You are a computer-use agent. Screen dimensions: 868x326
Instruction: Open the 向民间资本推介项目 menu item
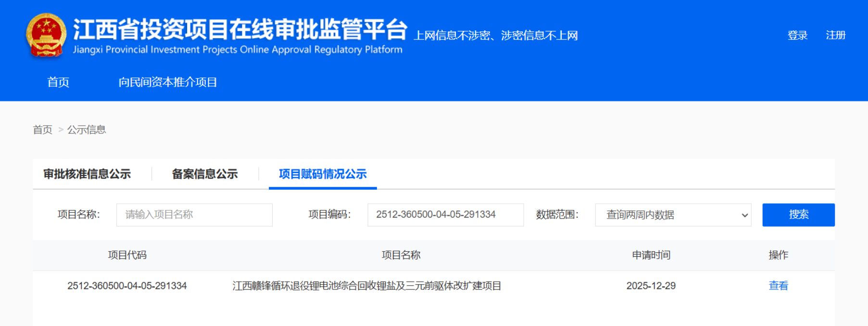tap(167, 82)
